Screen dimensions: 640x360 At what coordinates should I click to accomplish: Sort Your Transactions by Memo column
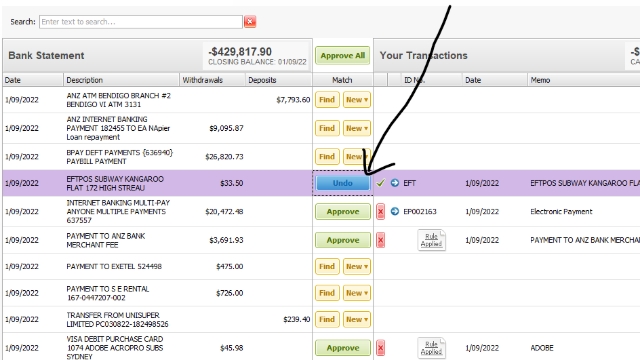(x=584, y=80)
